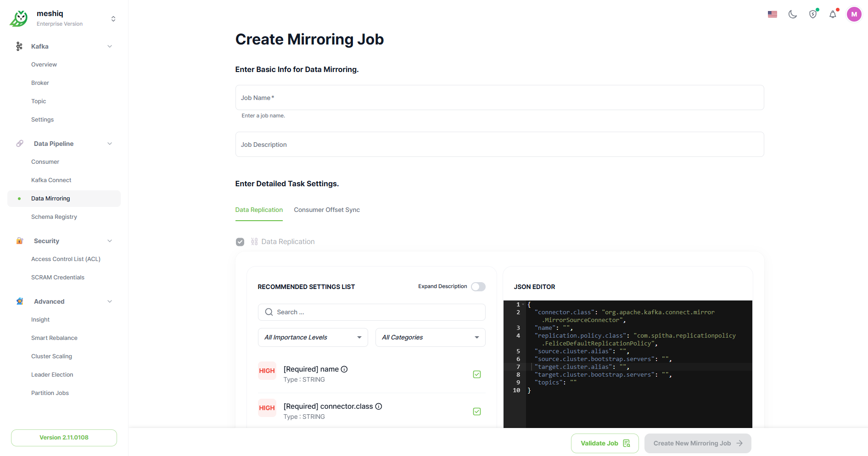Toggle dark mode with the moon icon
Viewport: 868px width, 456px height.
click(792, 14)
